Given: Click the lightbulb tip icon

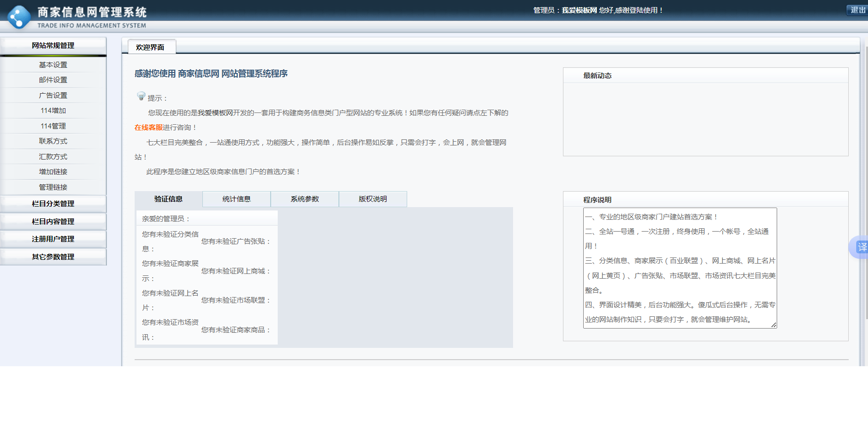Looking at the screenshot, I should tap(141, 96).
